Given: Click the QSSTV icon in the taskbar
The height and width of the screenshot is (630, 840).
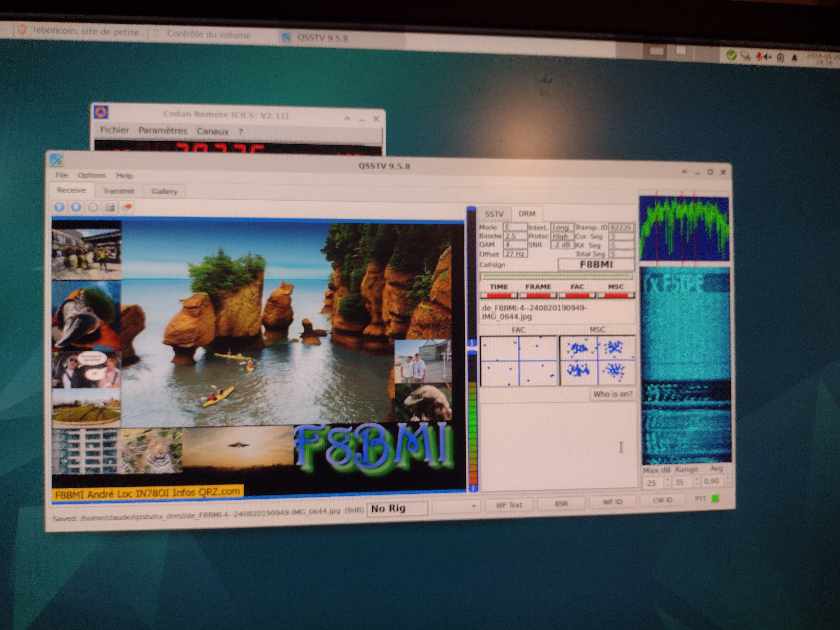Looking at the screenshot, I should click(x=286, y=37).
